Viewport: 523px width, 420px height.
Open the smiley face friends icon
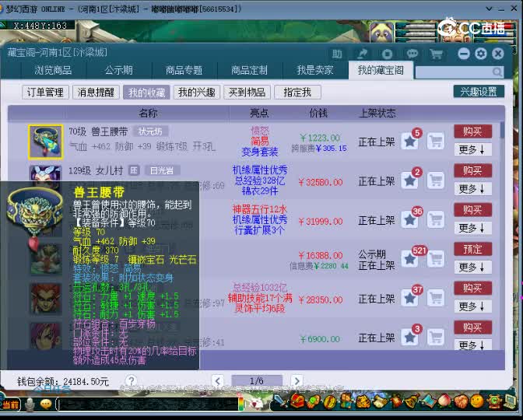(x=478, y=401)
